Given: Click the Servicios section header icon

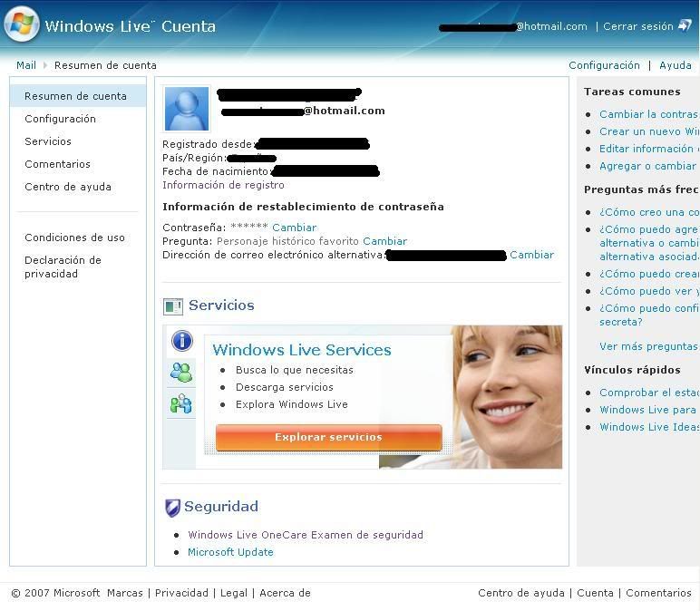Looking at the screenshot, I should (172, 306).
